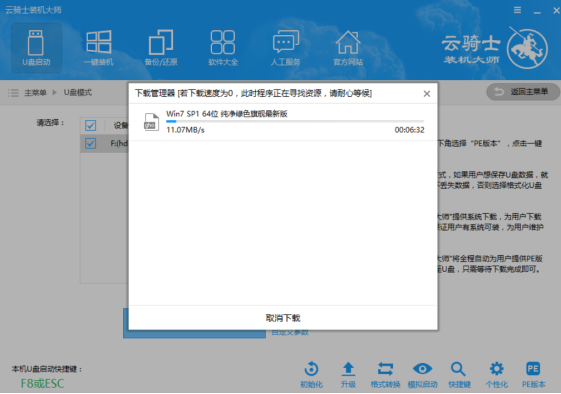Close the 下载管理器 dialog

tap(427, 94)
